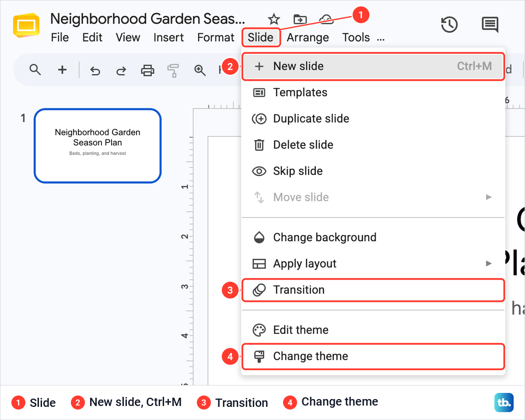Open the Transition option
The height and width of the screenshot is (420, 525).
[373, 290]
